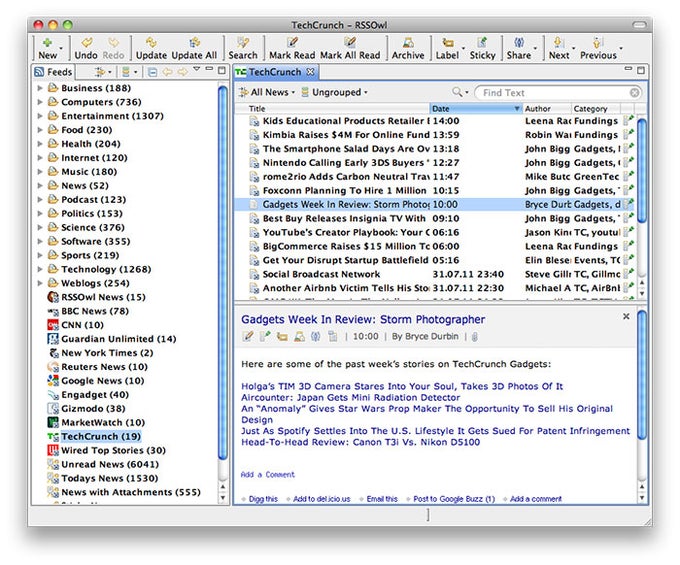
Task: Click the Sticky toolbar icon
Action: coord(482,42)
